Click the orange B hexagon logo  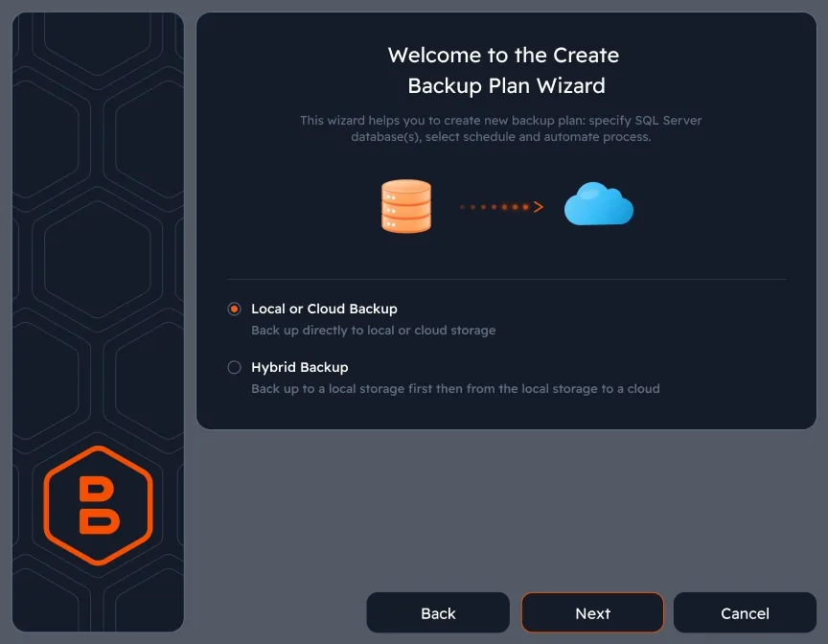click(98, 506)
